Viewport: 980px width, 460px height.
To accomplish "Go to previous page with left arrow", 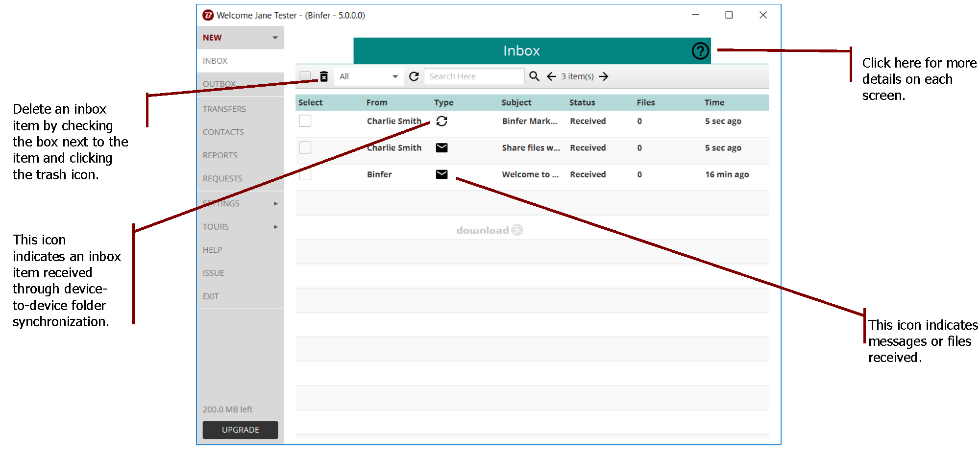I will tap(551, 76).
